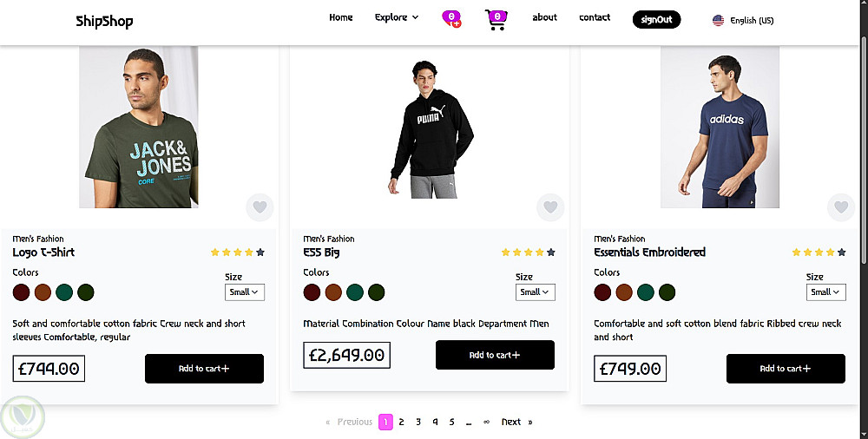
Task: Open the shopping cart icon in navbar
Action: click(496, 19)
